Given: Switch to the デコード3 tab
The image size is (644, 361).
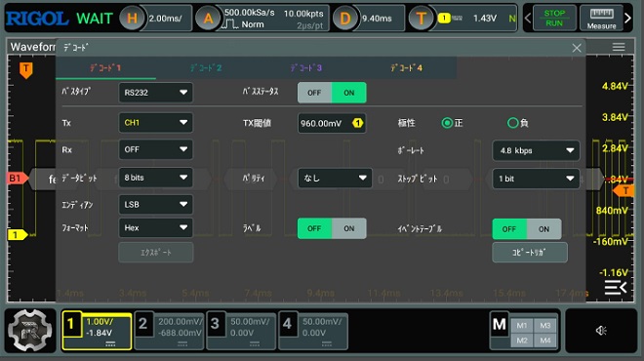Looking at the screenshot, I should point(306,68).
